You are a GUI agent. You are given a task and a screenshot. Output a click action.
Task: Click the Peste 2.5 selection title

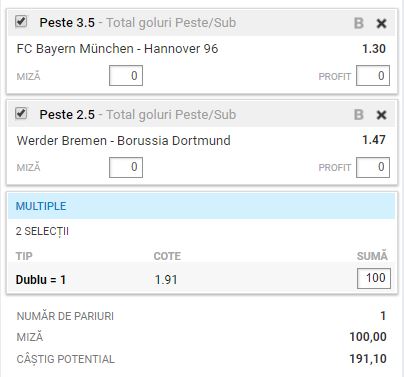67,115
